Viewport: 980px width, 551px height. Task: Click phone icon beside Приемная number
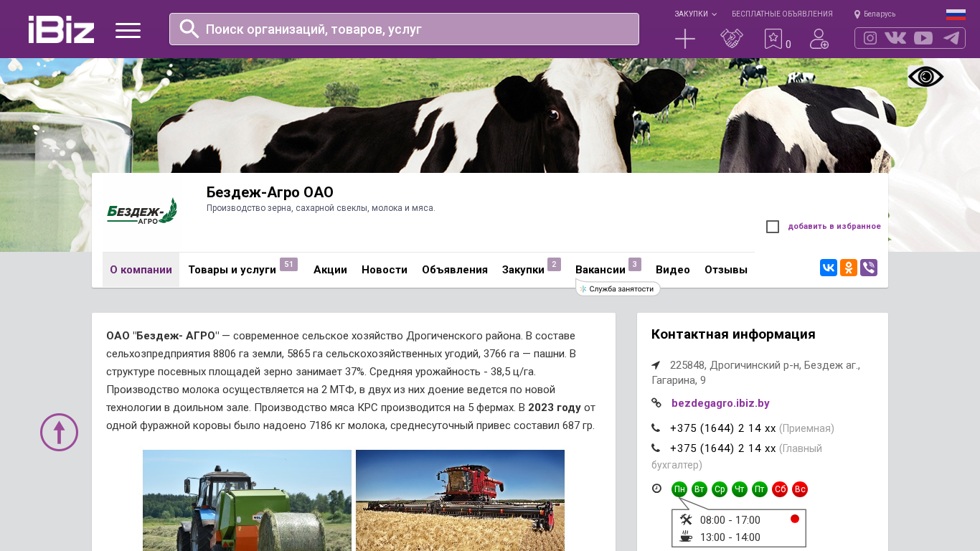656,428
